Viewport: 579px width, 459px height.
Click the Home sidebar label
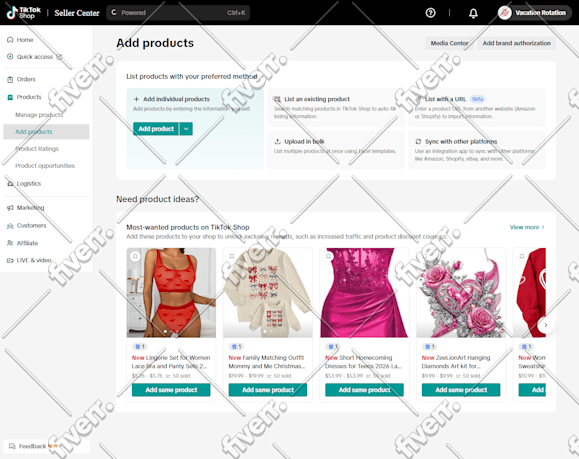point(25,40)
